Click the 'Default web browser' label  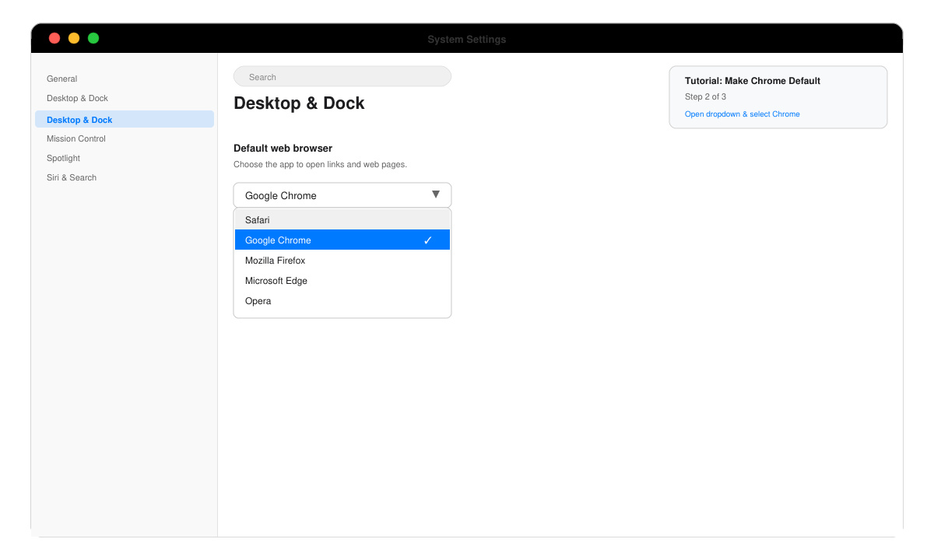283,148
